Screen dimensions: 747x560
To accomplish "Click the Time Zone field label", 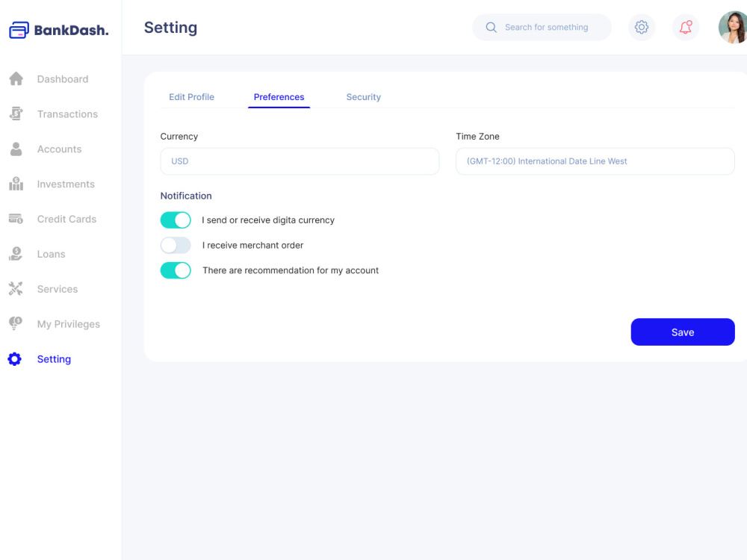I will tap(477, 136).
